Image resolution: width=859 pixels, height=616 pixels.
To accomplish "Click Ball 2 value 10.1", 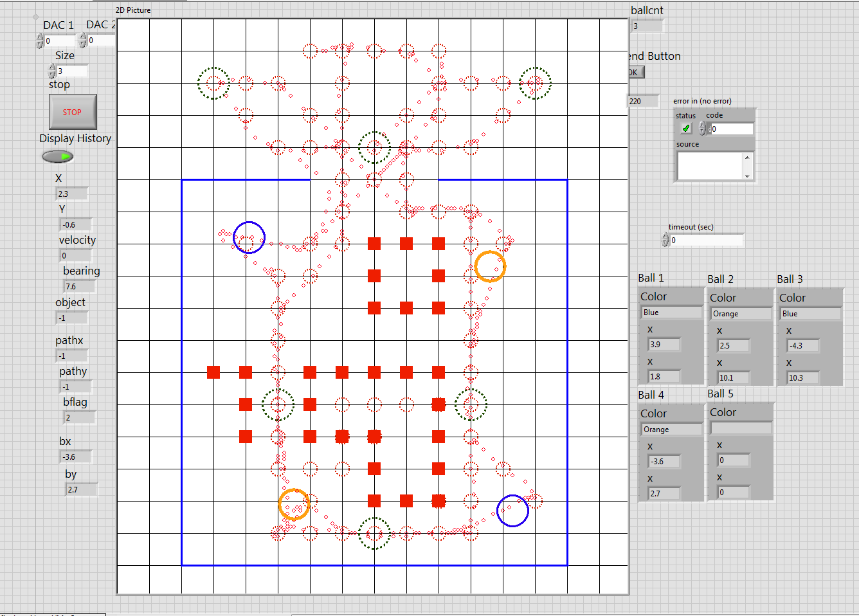I will 734,377.
